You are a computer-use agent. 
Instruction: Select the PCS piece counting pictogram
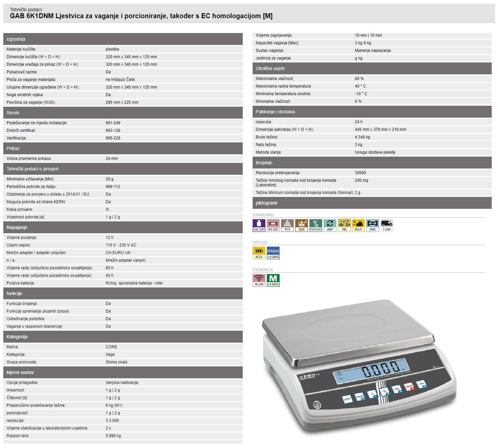[x=287, y=225]
